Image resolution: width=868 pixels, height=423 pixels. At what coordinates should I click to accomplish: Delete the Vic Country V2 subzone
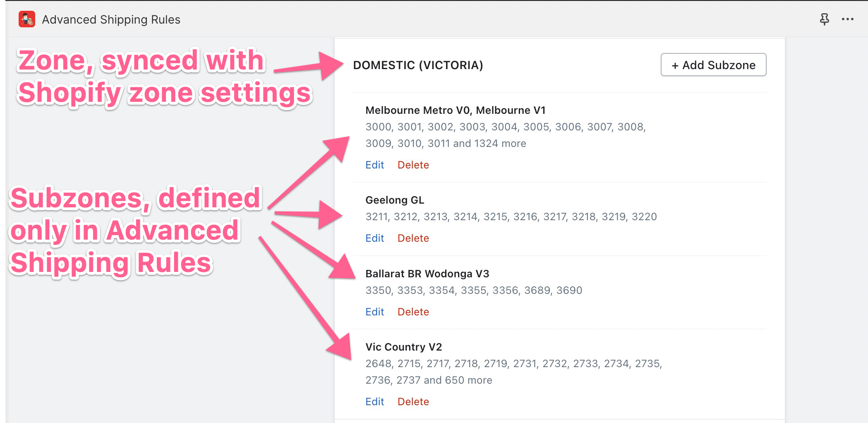click(413, 401)
